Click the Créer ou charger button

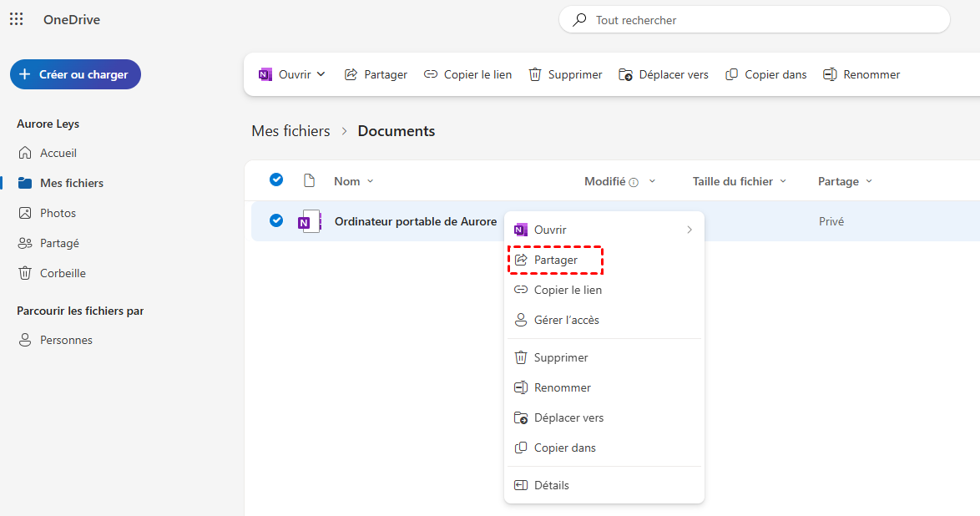tap(75, 74)
